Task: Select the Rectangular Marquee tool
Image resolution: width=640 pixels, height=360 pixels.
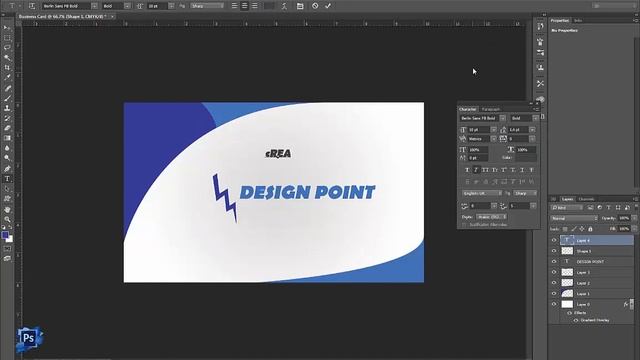Action: [7, 38]
